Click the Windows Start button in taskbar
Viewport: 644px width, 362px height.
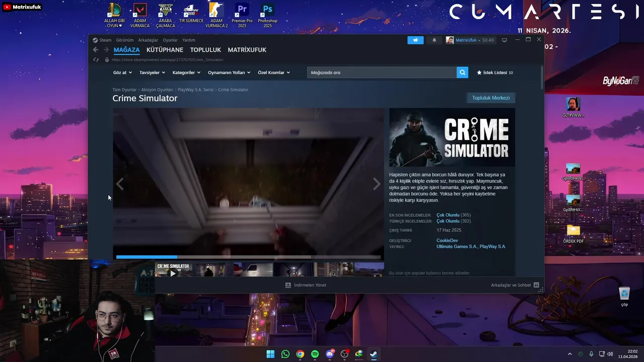pyautogui.click(x=270, y=354)
